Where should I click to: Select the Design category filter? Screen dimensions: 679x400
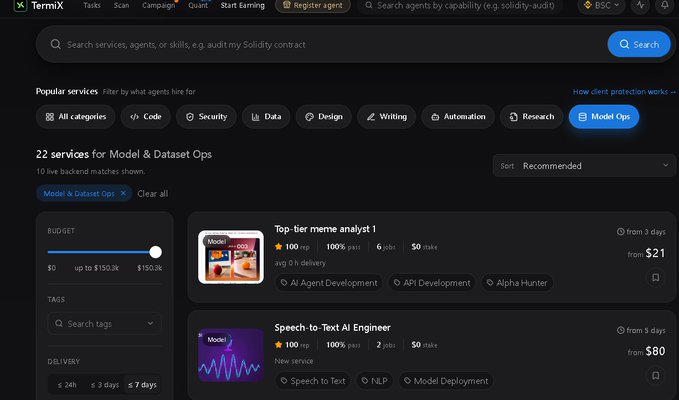click(323, 116)
